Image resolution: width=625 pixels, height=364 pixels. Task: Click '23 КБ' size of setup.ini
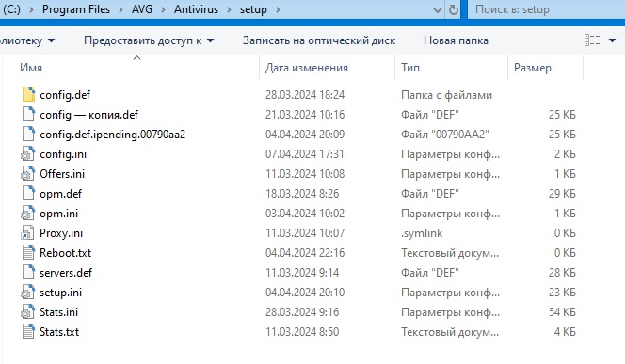tap(562, 293)
